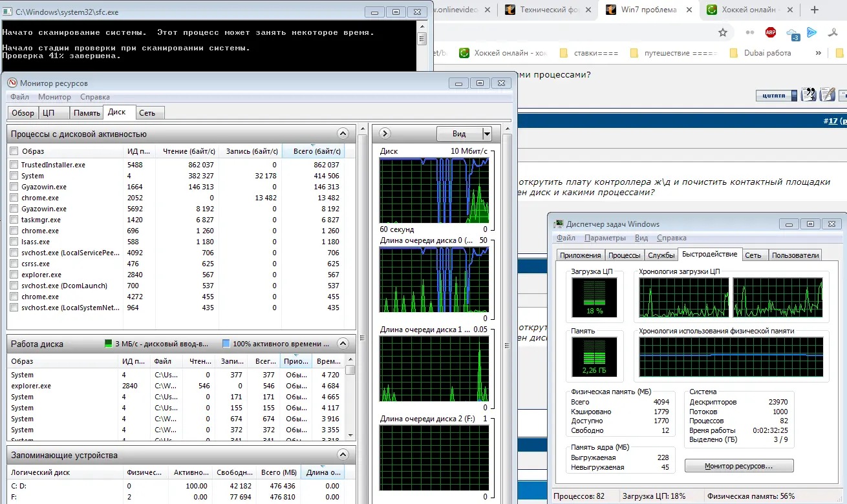Click the multi-quote icon in the forum post
Viewport: 847px width, 504px height.
[x=808, y=95]
